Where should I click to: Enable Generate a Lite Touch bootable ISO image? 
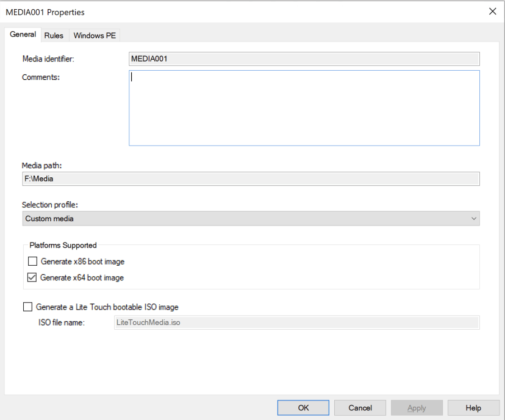27,307
